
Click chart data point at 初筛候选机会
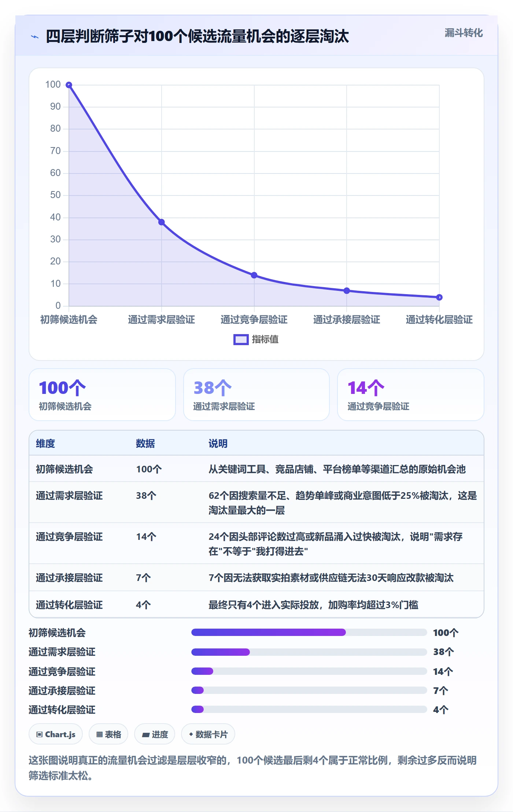point(69,85)
